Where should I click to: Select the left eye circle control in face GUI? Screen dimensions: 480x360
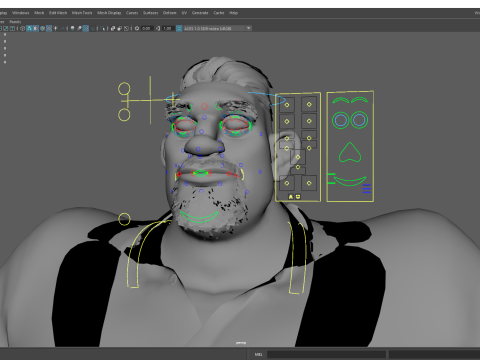point(340,120)
